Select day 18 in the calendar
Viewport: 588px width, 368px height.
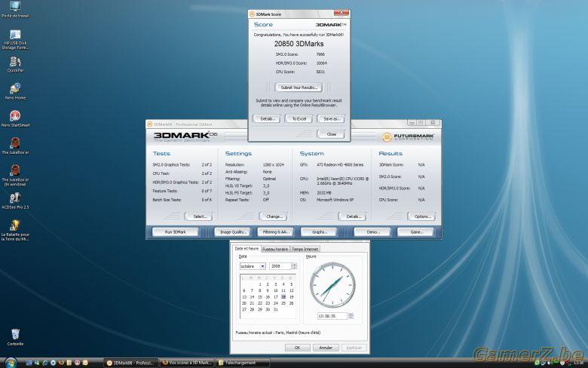click(x=283, y=296)
